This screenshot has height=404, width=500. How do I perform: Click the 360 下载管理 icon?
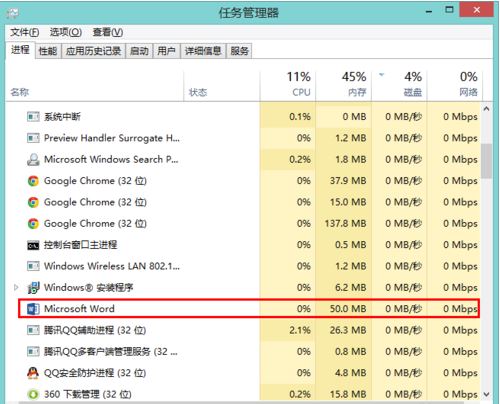click(x=33, y=395)
